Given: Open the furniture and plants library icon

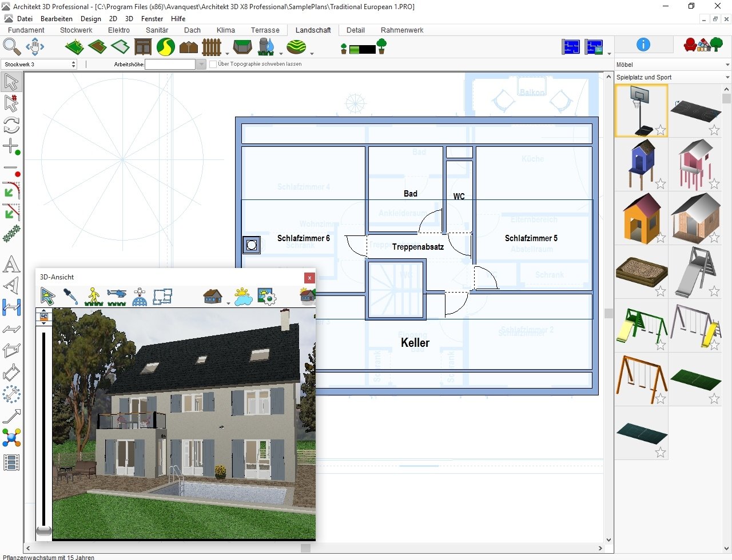Looking at the screenshot, I should click(703, 45).
